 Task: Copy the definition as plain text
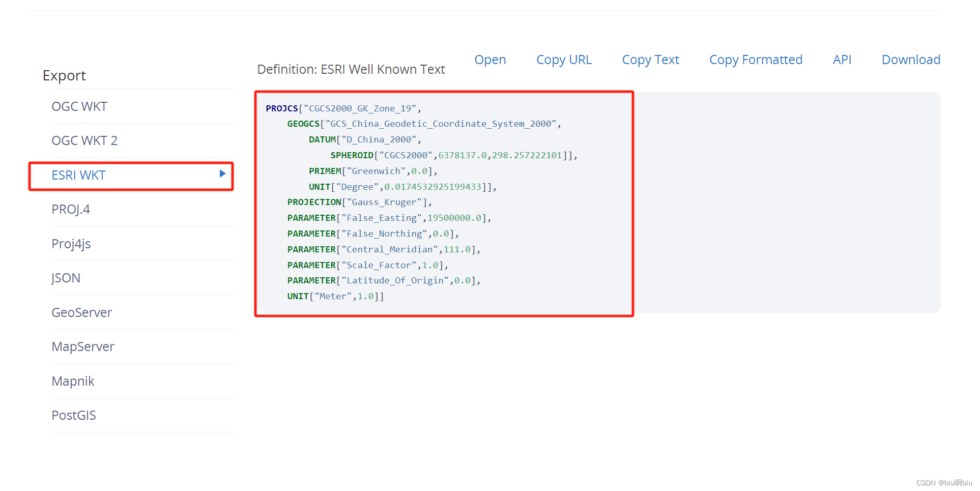(x=650, y=60)
